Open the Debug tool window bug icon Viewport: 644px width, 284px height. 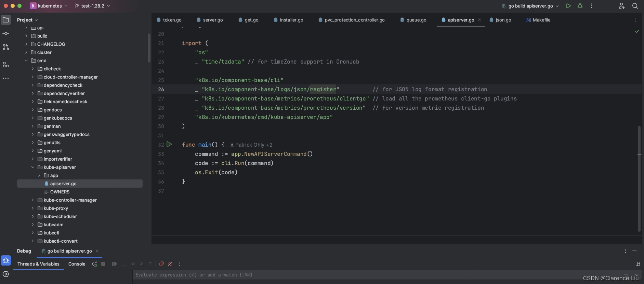point(6,260)
